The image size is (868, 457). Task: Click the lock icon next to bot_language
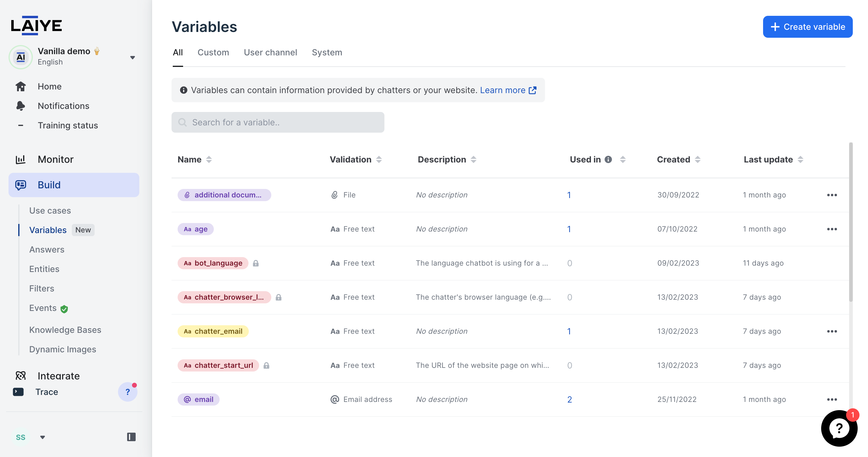point(256,263)
